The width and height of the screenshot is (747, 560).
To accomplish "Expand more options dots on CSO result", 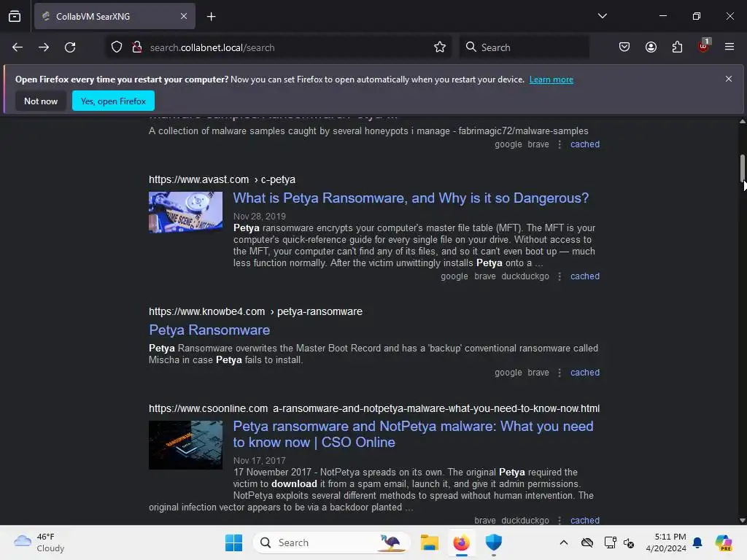I will coord(560,521).
